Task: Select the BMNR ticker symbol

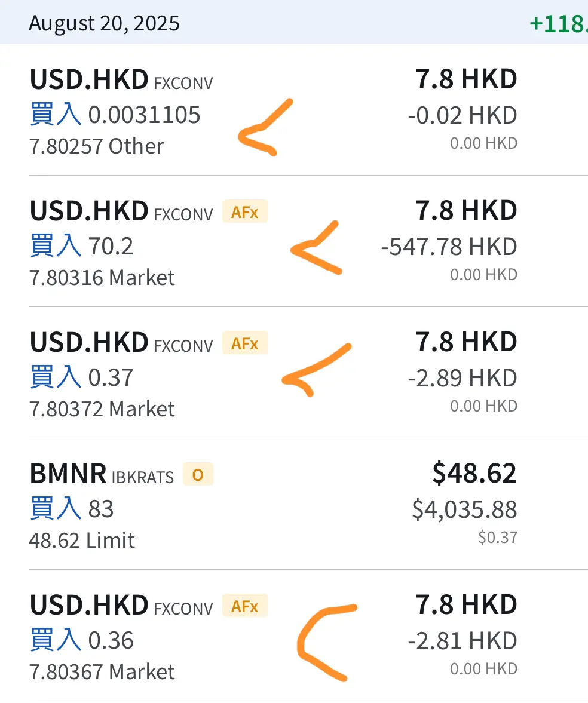Action: (x=68, y=474)
